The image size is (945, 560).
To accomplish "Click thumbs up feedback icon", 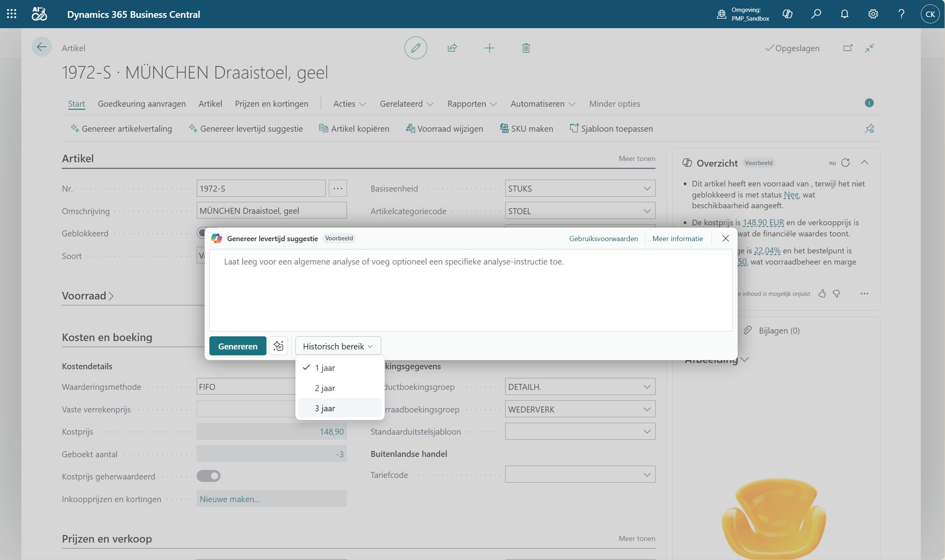I will 822,293.
